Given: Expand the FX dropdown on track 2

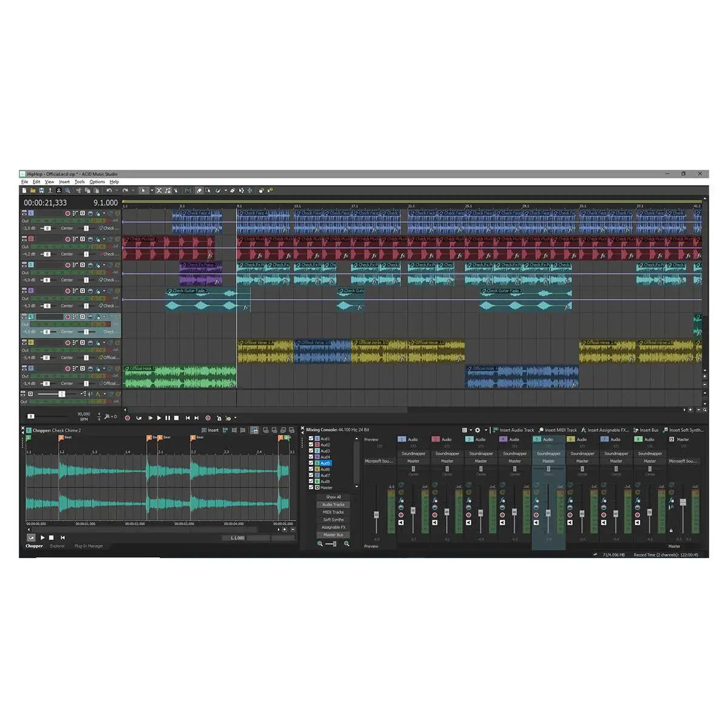Looking at the screenshot, I should pos(104,238).
